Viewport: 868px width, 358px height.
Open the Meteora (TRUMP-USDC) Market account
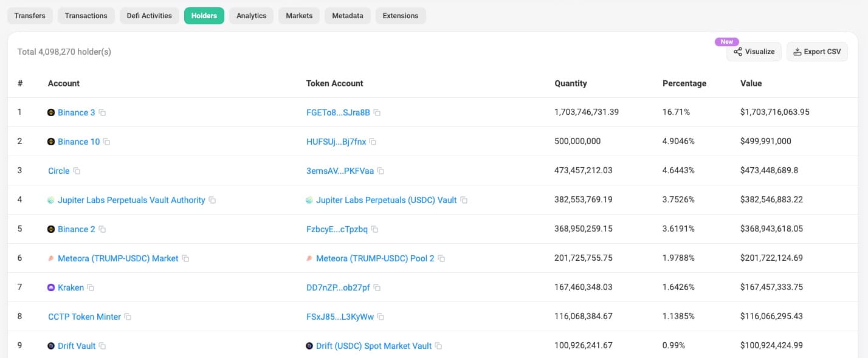pos(118,258)
